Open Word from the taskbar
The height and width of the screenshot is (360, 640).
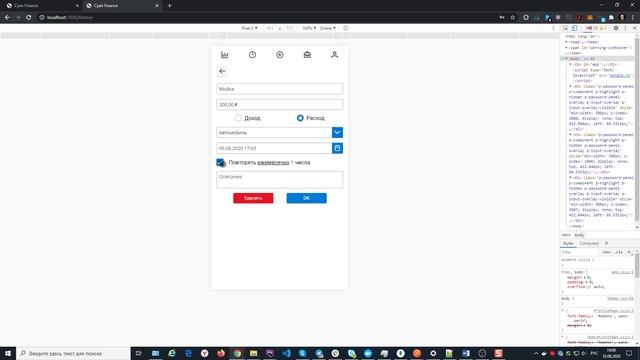point(466,353)
